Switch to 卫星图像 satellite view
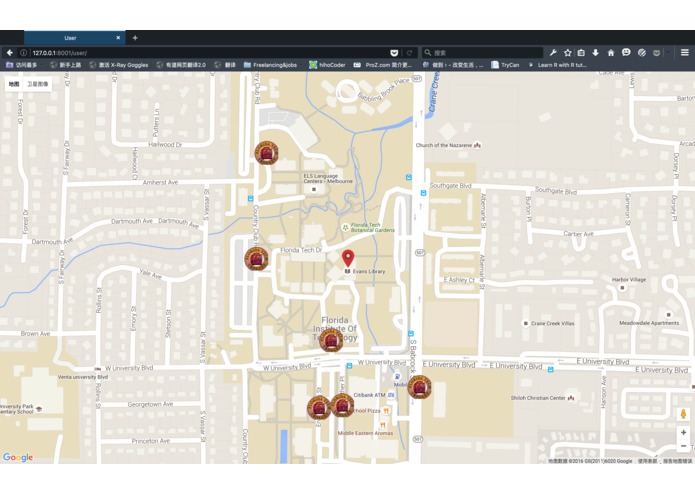 coord(37,84)
